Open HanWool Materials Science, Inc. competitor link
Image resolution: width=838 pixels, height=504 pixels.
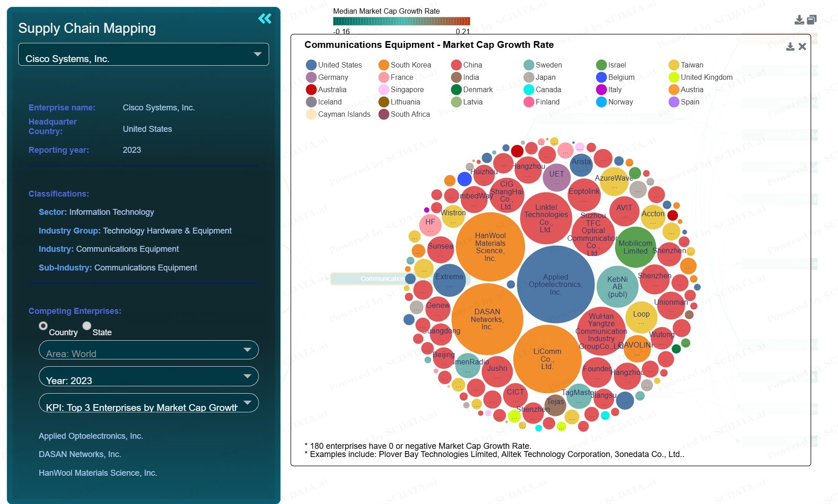tap(98, 473)
